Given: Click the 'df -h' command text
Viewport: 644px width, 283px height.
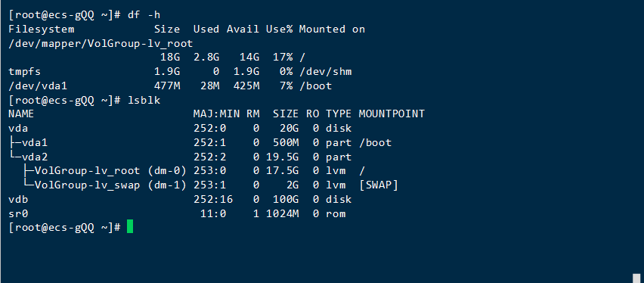Looking at the screenshot, I should [x=144, y=15].
